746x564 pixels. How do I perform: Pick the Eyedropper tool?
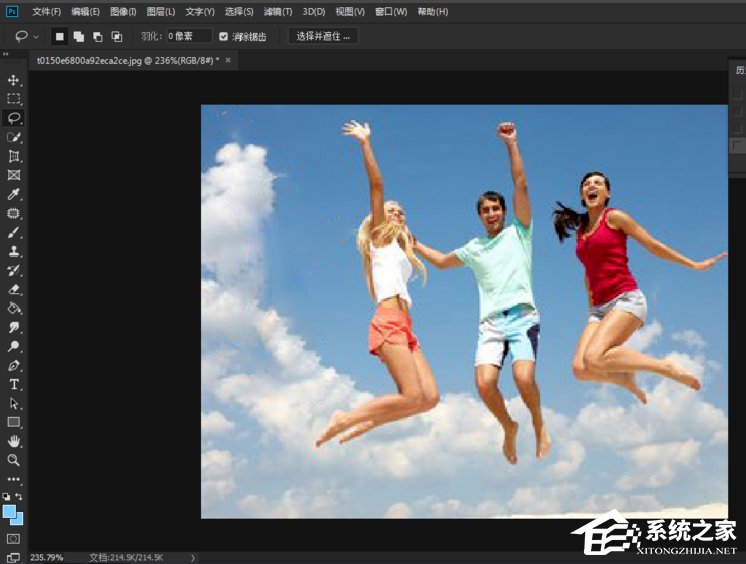[14, 194]
